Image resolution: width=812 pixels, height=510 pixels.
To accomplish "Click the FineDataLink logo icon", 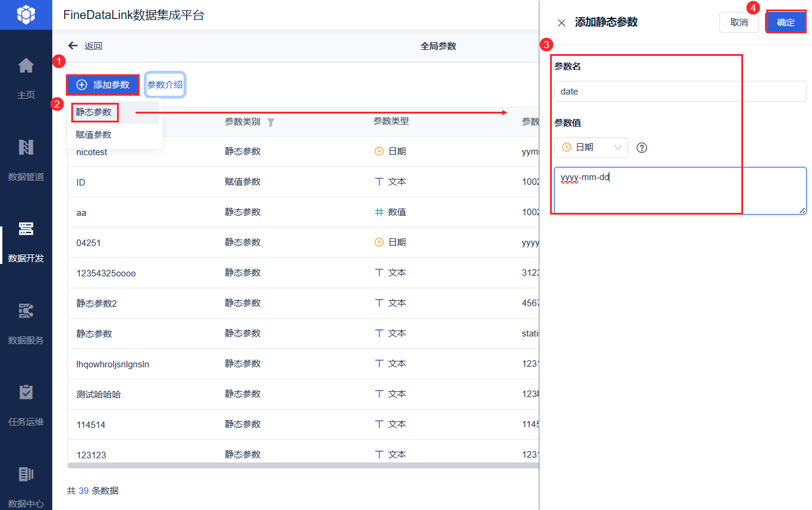I will point(26,15).
